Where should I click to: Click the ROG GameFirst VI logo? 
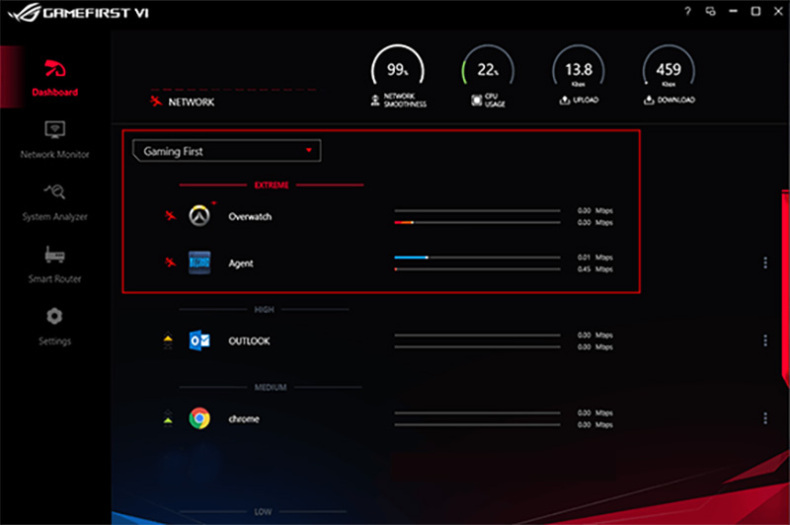78,13
